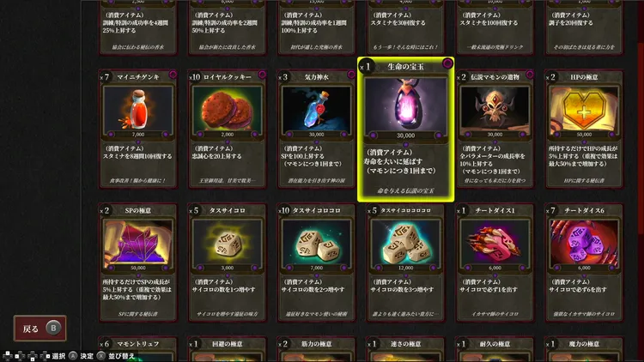Open the マモントリュフ card title at bottom

(x=138, y=344)
